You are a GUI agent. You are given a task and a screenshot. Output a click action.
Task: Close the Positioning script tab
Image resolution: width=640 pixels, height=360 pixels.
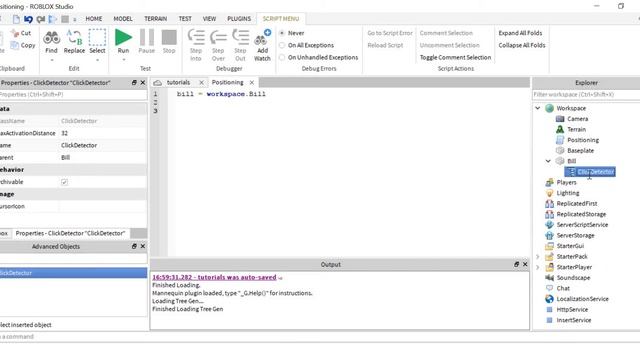click(x=252, y=82)
